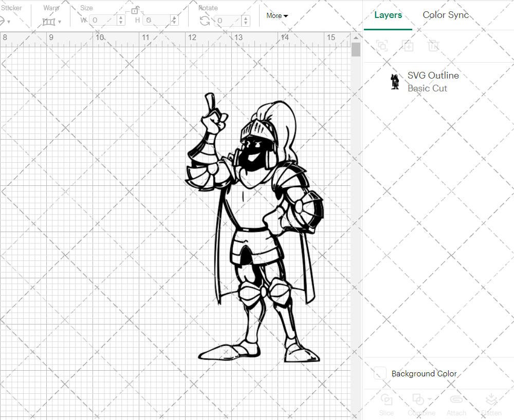Open the Warp options dropdown
The image size is (514, 420).
pos(60,23)
